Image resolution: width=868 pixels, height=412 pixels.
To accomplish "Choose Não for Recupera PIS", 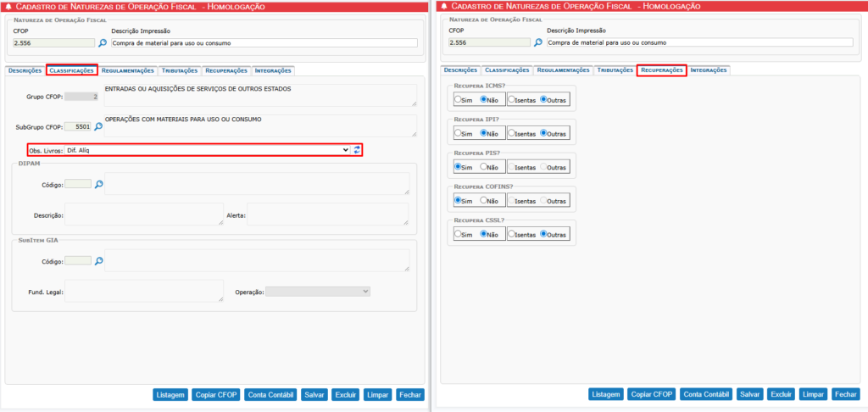I will pos(483,167).
